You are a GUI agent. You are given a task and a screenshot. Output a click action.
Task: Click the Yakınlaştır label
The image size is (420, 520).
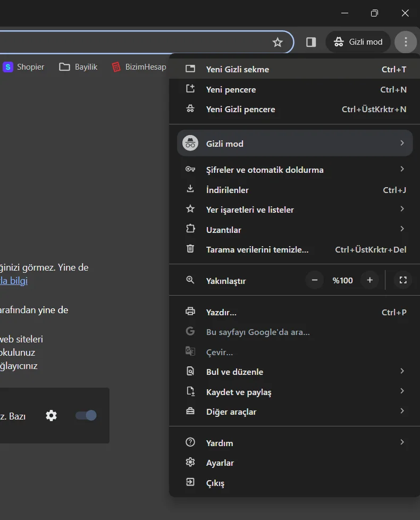[x=226, y=281]
